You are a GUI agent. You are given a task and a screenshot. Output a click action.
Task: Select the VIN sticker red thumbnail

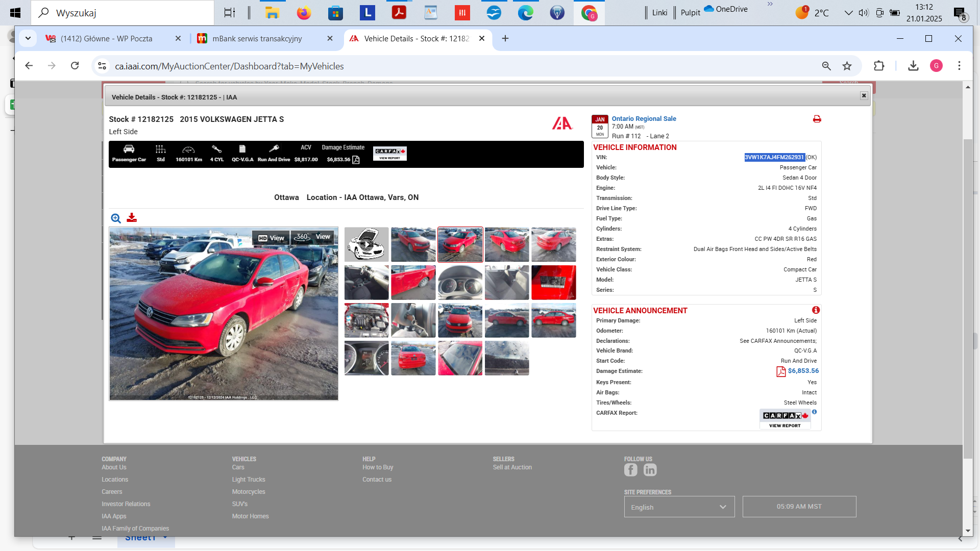click(x=553, y=282)
